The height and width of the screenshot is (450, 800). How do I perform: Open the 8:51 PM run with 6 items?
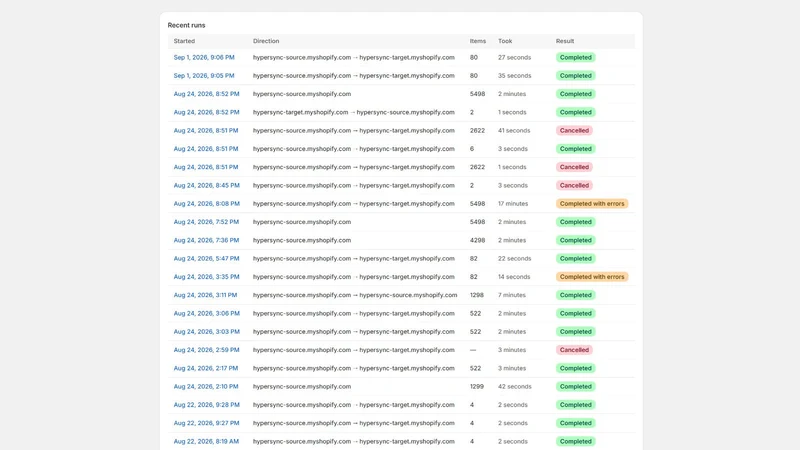point(206,149)
